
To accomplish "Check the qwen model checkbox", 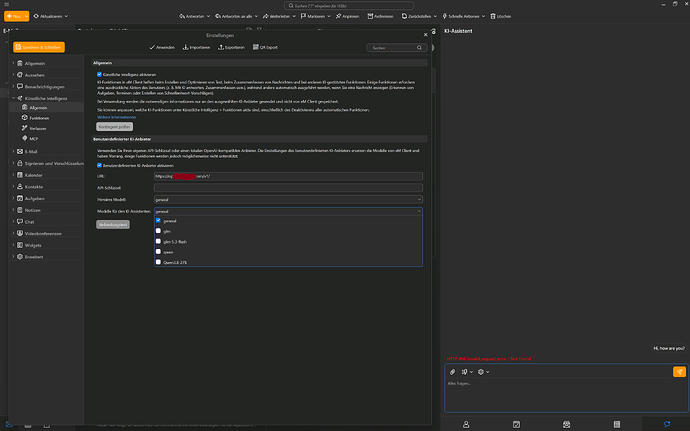I will pyautogui.click(x=158, y=252).
